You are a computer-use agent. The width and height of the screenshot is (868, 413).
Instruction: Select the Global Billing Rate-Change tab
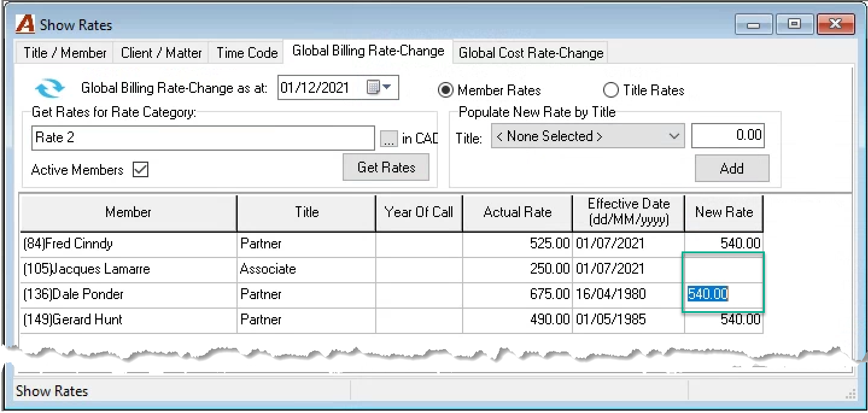[x=368, y=51]
